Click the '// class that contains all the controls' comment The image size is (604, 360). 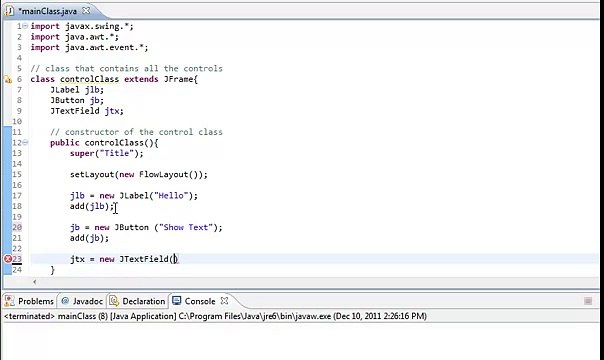(127, 69)
